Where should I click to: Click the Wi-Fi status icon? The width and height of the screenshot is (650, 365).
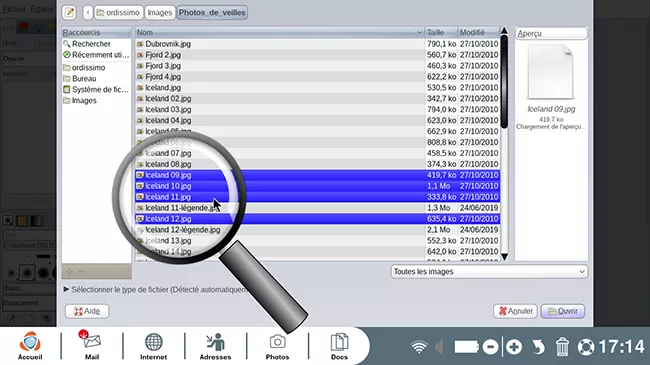419,347
